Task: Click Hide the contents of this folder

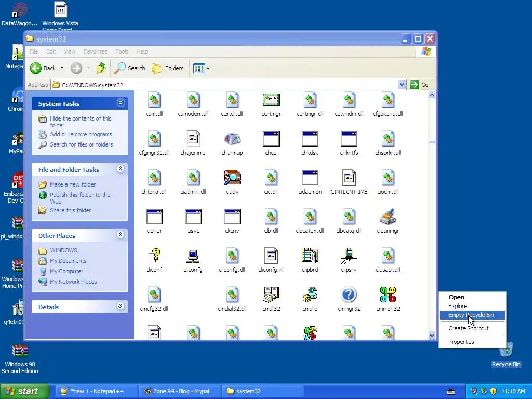Action: 81,122
